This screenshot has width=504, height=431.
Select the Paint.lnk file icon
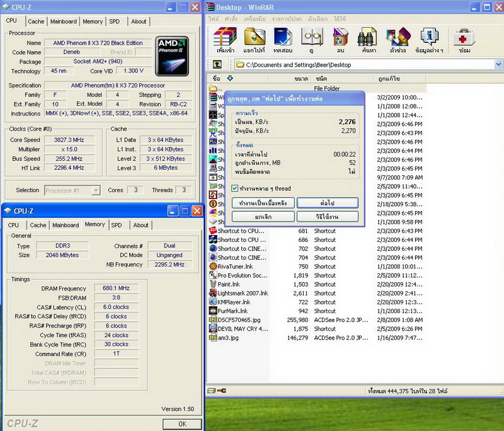(x=213, y=284)
